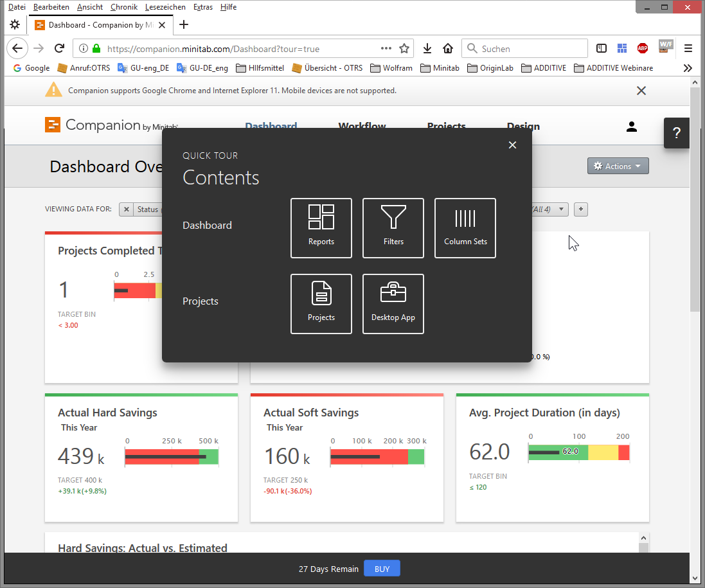This screenshot has width=705, height=588.
Task: Open the Desktop App tour tile
Action: pyautogui.click(x=393, y=304)
